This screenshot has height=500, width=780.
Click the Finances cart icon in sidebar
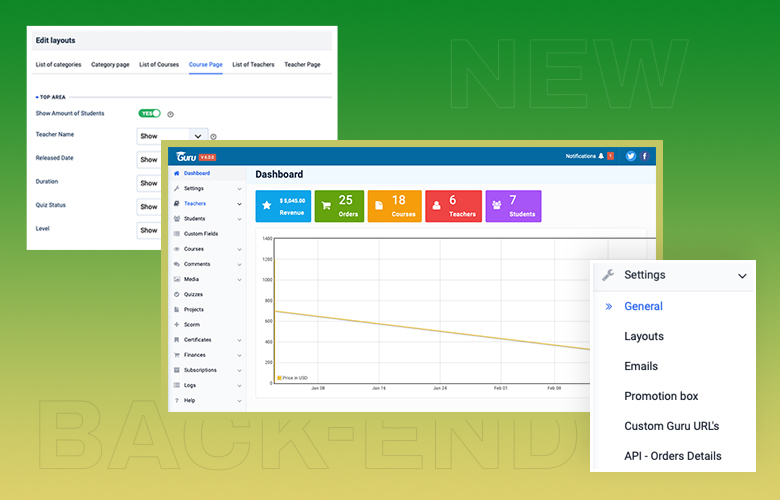pos(177,355)
